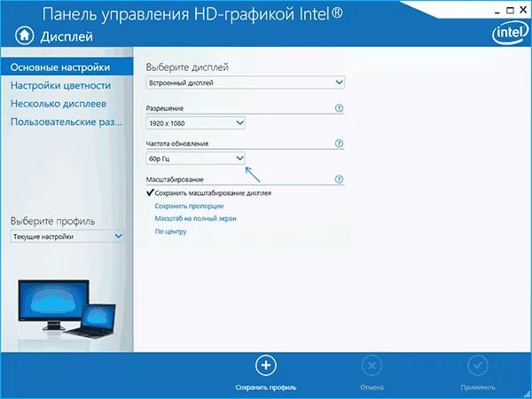This screenshot has width=532, height=399.
Task: Click the Сохранить профиль label
Action: (266, 387)
